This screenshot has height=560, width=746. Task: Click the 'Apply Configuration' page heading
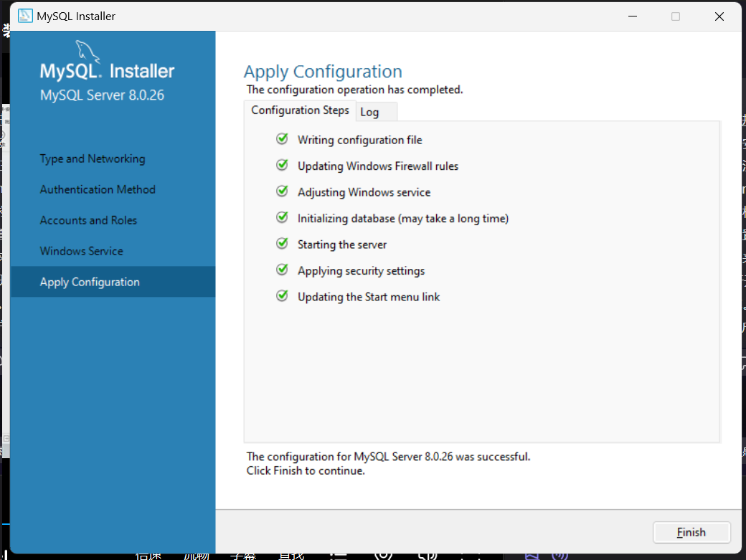(323, 72)
